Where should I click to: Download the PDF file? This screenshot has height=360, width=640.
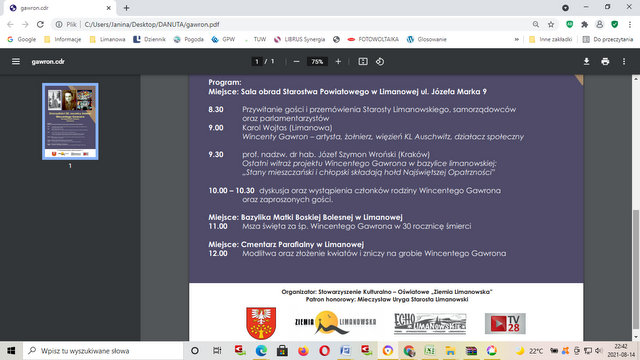586,62
